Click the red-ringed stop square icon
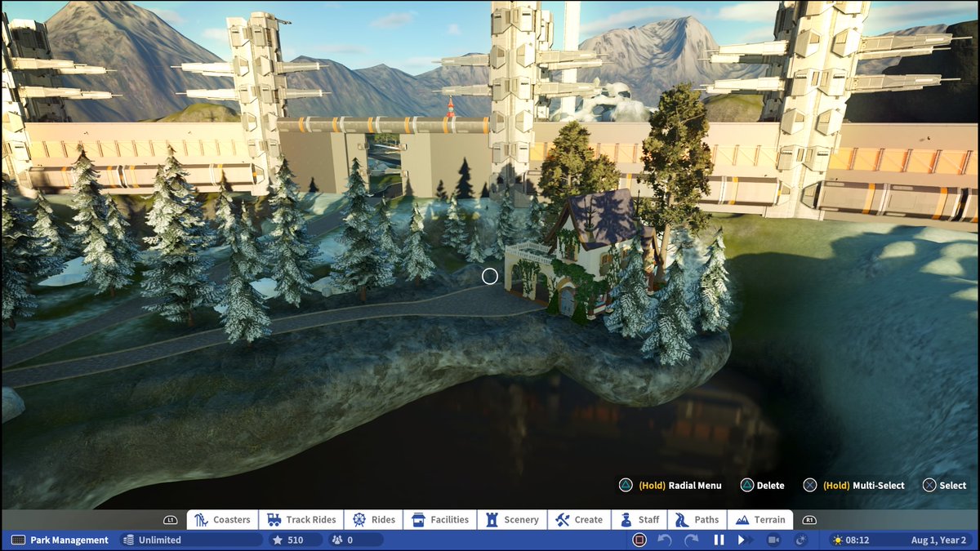 (639, 540)
